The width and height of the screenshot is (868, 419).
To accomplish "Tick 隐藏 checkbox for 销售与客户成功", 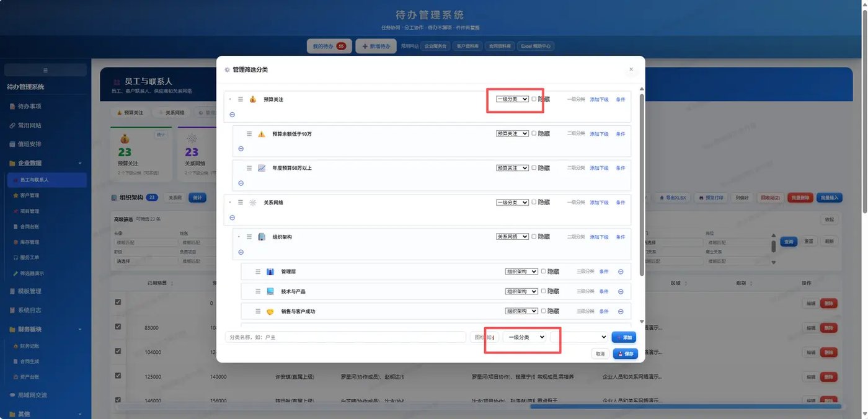I will tap(543, 311).
